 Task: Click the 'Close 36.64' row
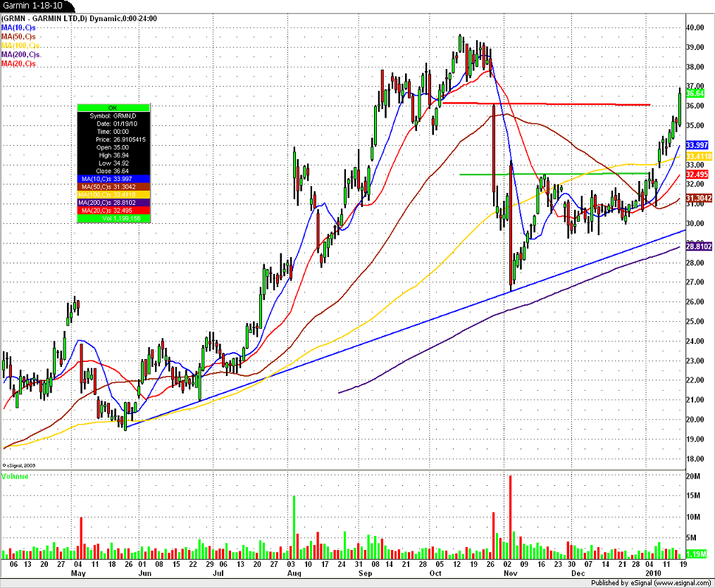pyautogui.click(x=113, y=171)
